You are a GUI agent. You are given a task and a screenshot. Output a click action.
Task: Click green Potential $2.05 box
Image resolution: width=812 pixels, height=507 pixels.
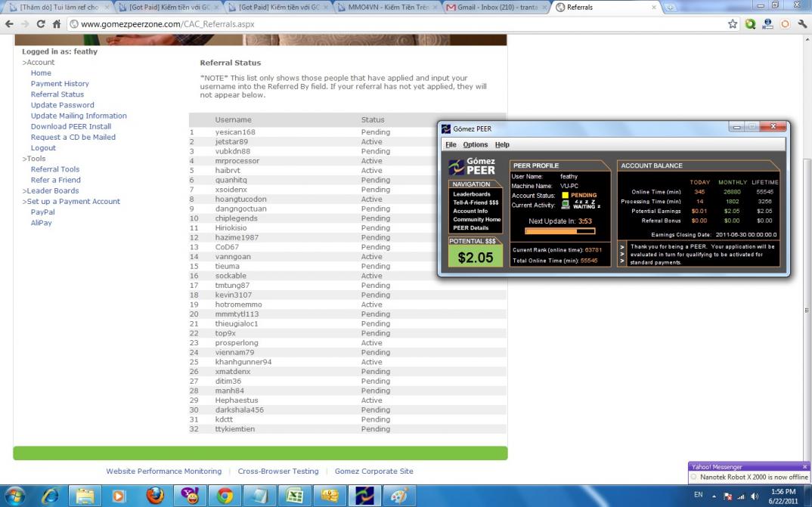tap(475, 257)
